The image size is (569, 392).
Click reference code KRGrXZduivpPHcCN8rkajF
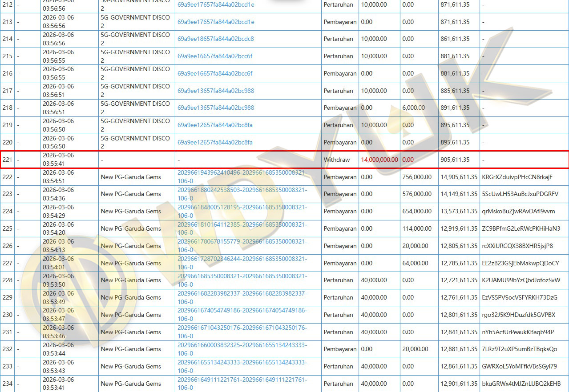click(517, 177)
